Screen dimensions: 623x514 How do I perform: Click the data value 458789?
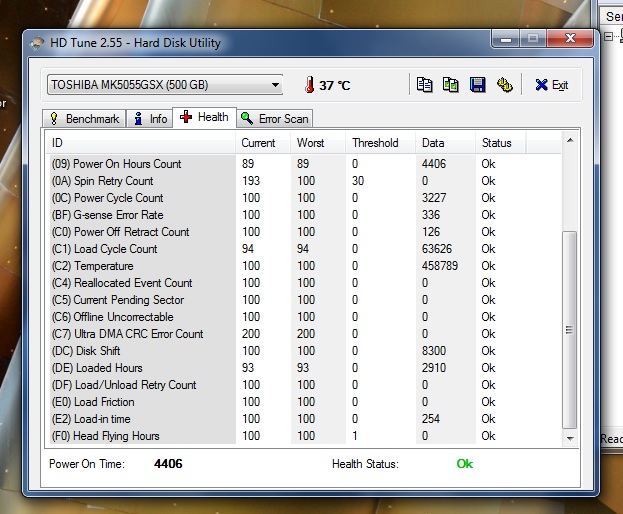pos(440,266)
